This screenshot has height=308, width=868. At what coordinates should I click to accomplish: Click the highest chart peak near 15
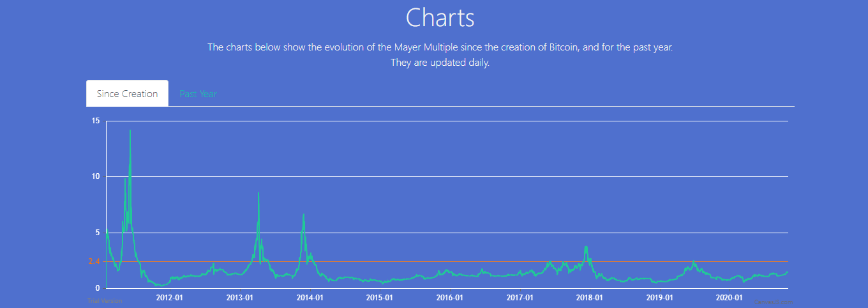[x=130, y=132]
